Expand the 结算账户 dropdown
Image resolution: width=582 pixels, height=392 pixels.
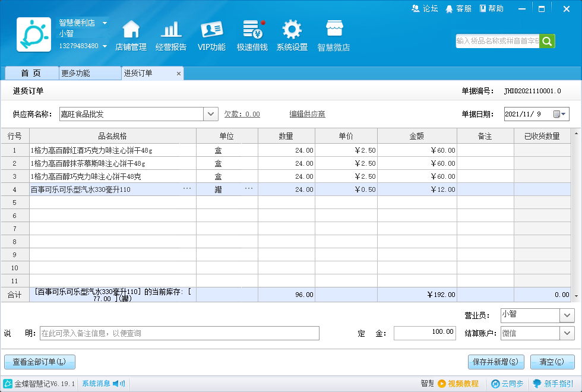pos(567,333)
